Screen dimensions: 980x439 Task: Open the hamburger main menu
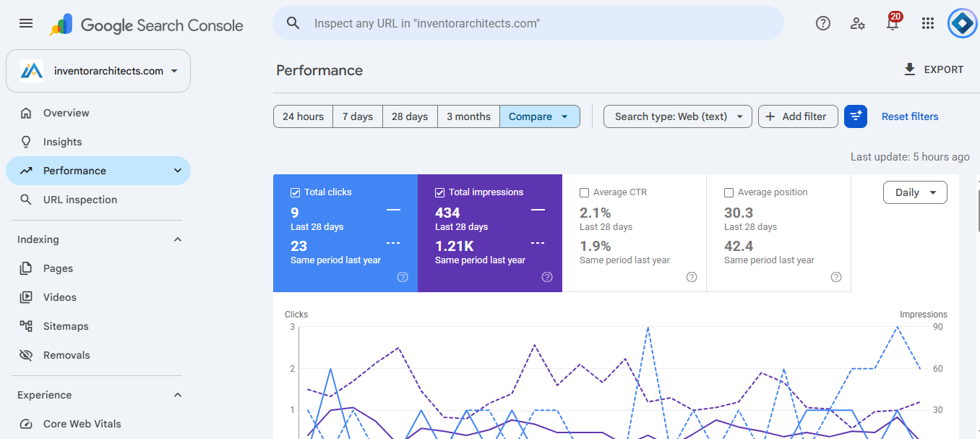26,23
